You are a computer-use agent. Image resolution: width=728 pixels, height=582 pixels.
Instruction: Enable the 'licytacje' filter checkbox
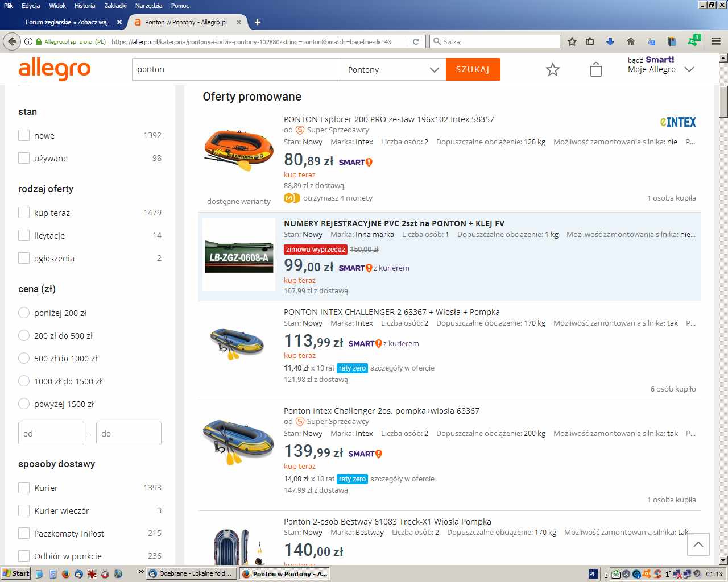pos(24,235)
